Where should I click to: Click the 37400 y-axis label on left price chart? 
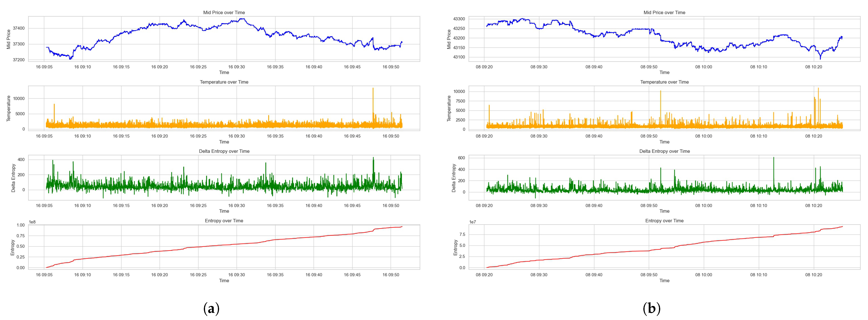[19, 28]
